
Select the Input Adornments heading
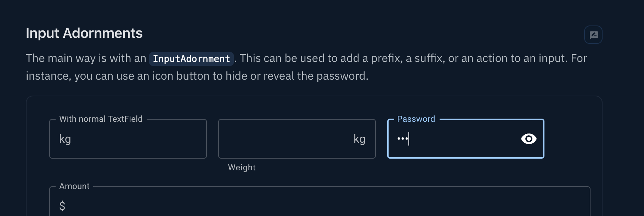pos(84,33)
